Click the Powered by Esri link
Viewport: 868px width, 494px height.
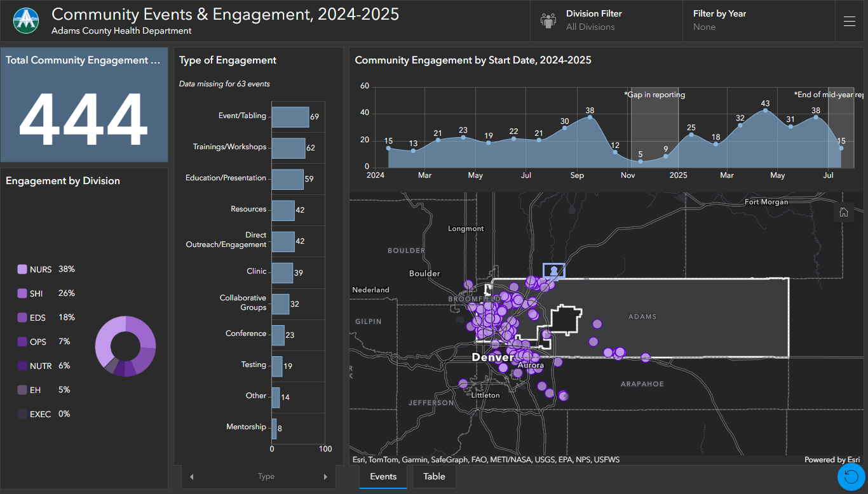click(x=832, y=460)
